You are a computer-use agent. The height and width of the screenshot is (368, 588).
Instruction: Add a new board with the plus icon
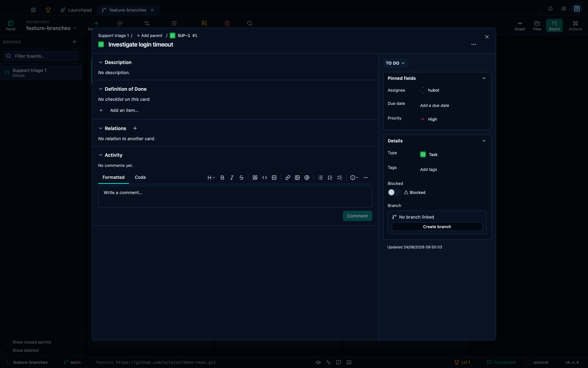pyautogui.click(x=75, y=42)
